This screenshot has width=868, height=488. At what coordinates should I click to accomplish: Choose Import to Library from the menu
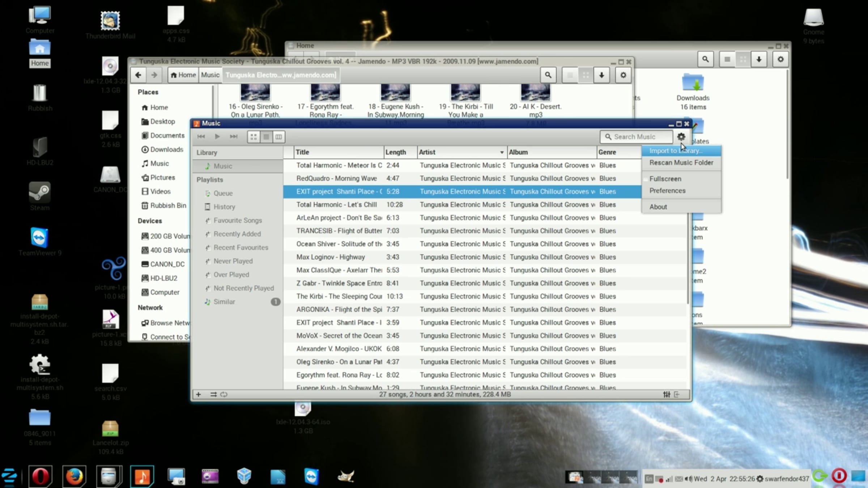[x=681, y=151]
